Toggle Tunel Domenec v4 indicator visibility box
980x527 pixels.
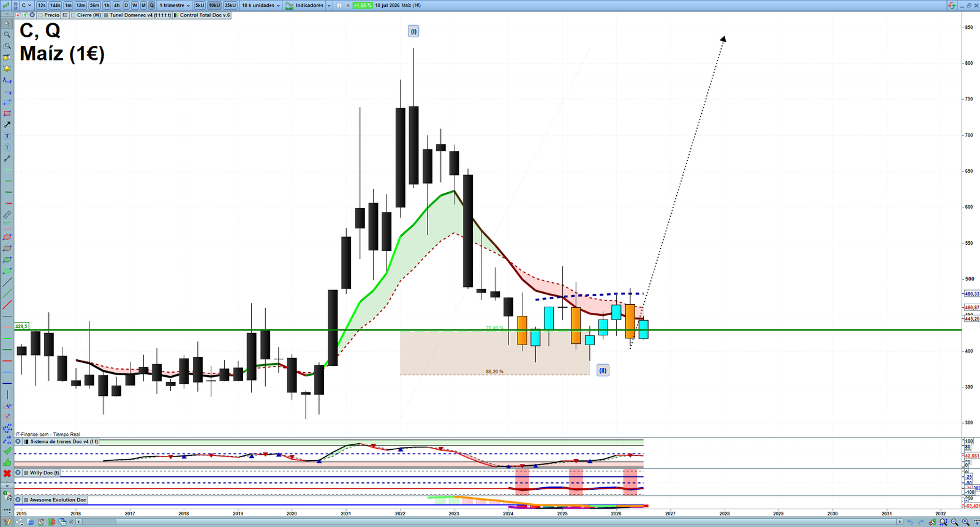tap(106, 15)
